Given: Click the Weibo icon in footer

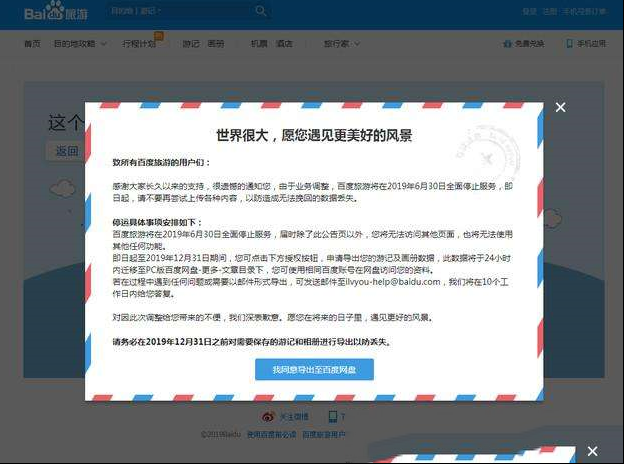Looking at the screenshot, I should pos(269,417).
